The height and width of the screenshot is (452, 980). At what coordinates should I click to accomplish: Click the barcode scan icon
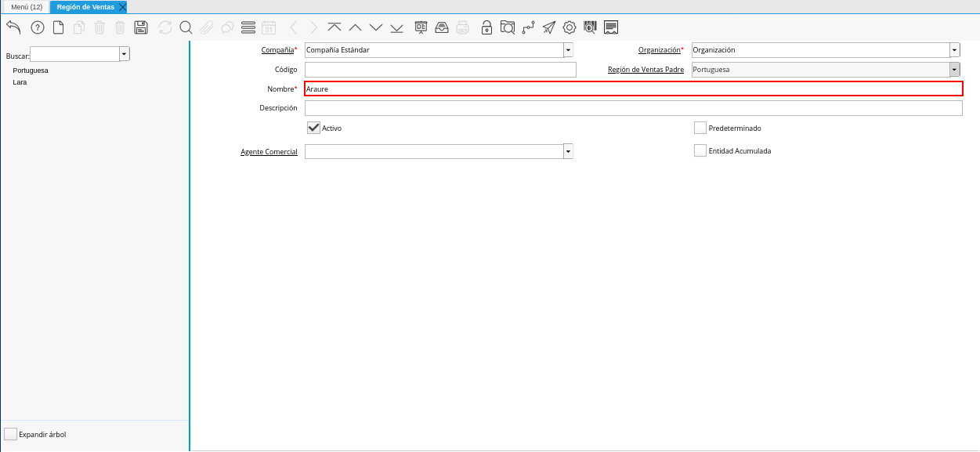pos(590,27)
